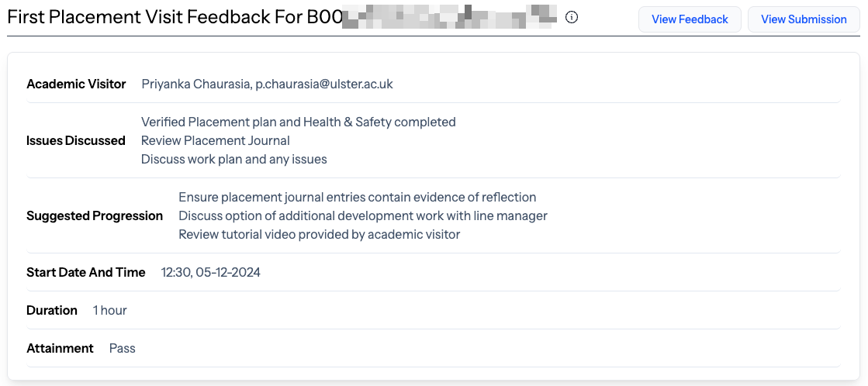
Task: Click the info icon beside the title
Action: pos(572,18)
